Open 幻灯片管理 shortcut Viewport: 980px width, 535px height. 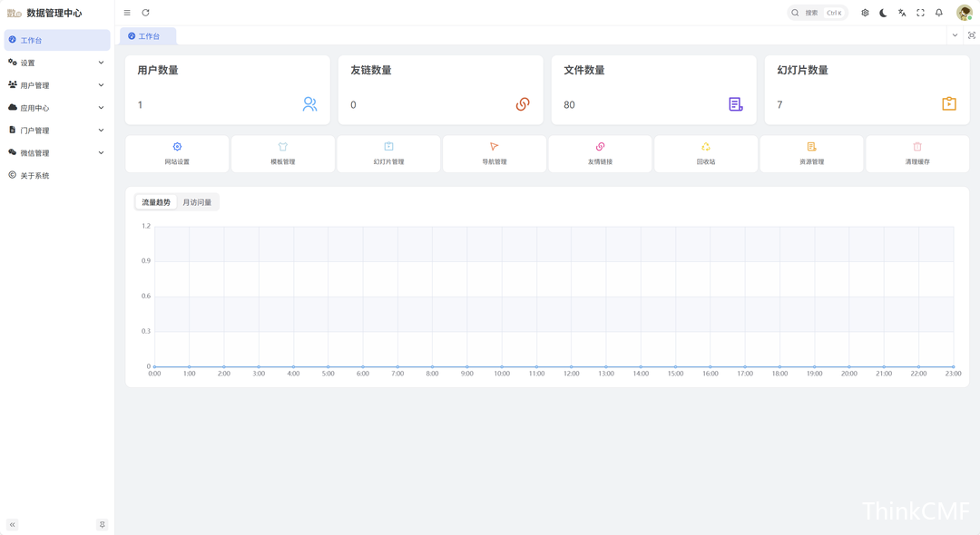click(388, 153)
